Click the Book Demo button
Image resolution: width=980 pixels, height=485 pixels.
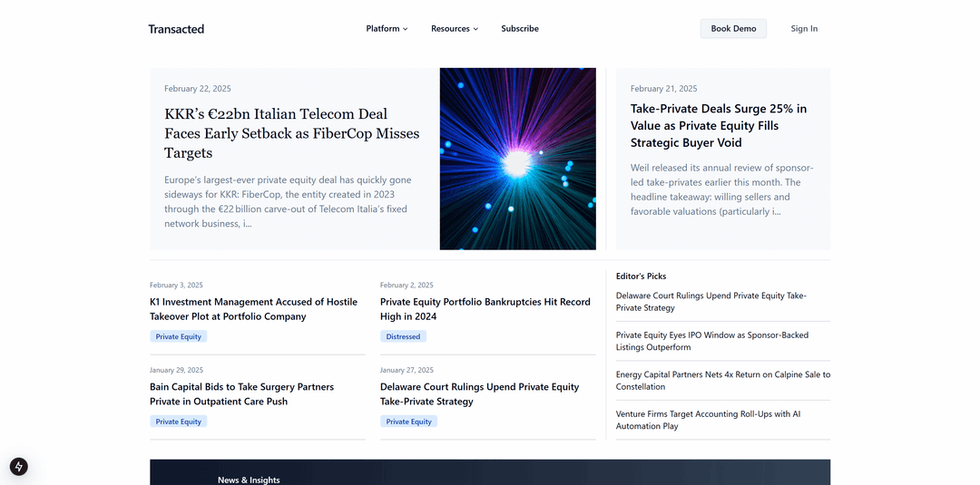[x=733, y=29]
